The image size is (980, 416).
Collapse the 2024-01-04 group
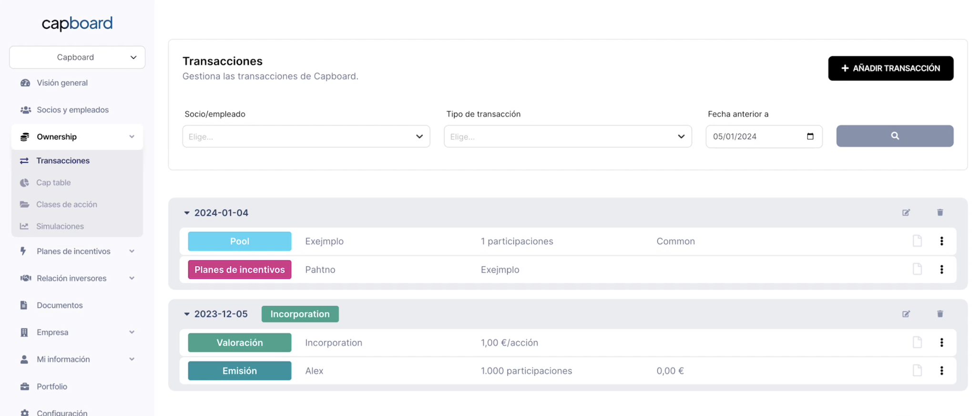(187, 213)
